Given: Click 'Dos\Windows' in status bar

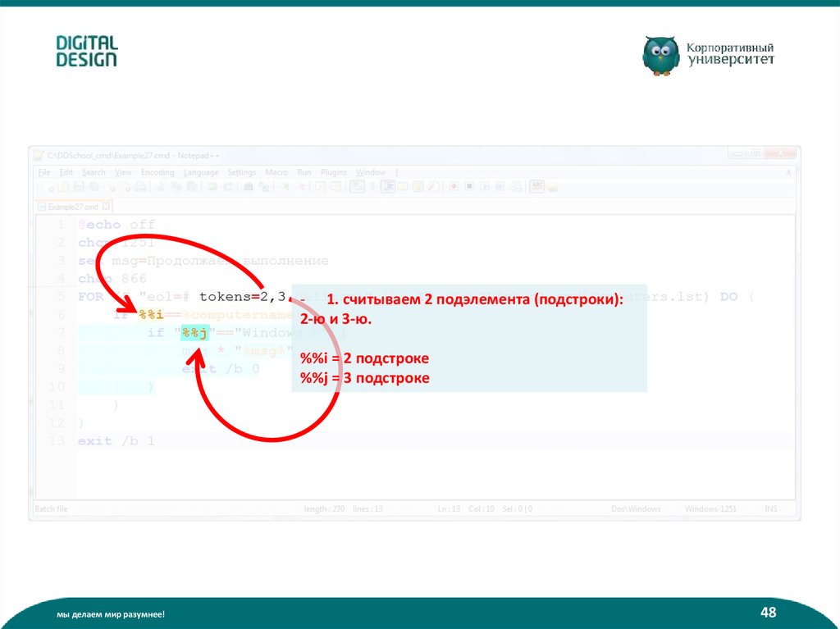Looking at the screenshot, I should (636, 508).
